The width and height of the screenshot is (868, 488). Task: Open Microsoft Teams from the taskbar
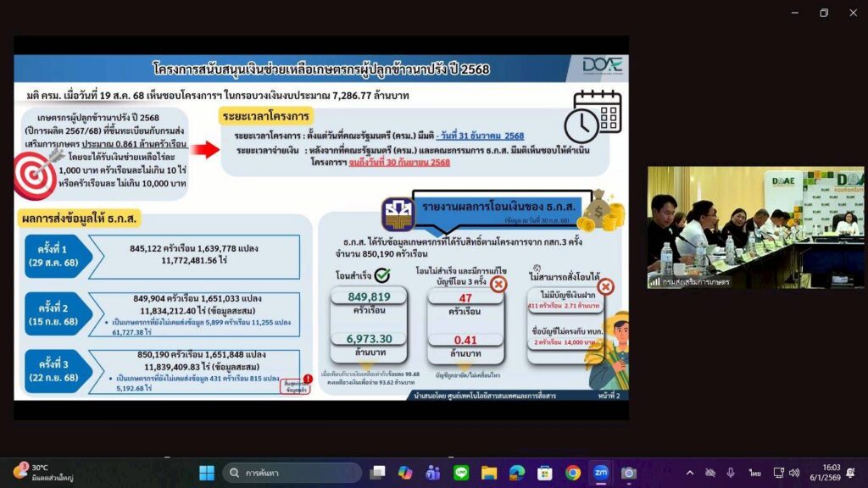(x=433, y=472)
